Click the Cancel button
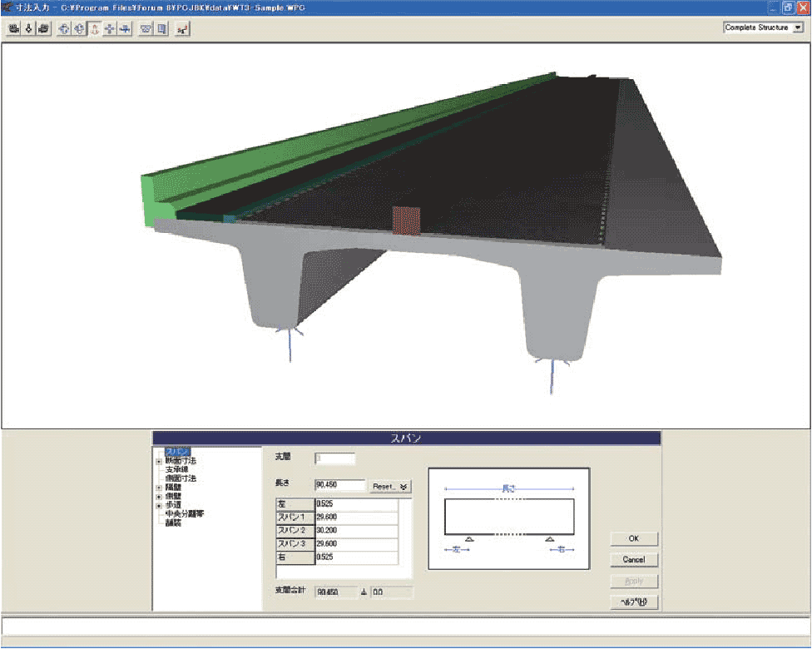The height and width of the screenshot is (649, 812). [x=634, y=560]
